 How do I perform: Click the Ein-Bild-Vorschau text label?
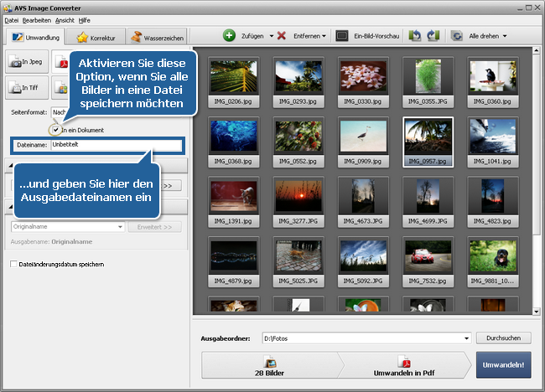point(376,36)
